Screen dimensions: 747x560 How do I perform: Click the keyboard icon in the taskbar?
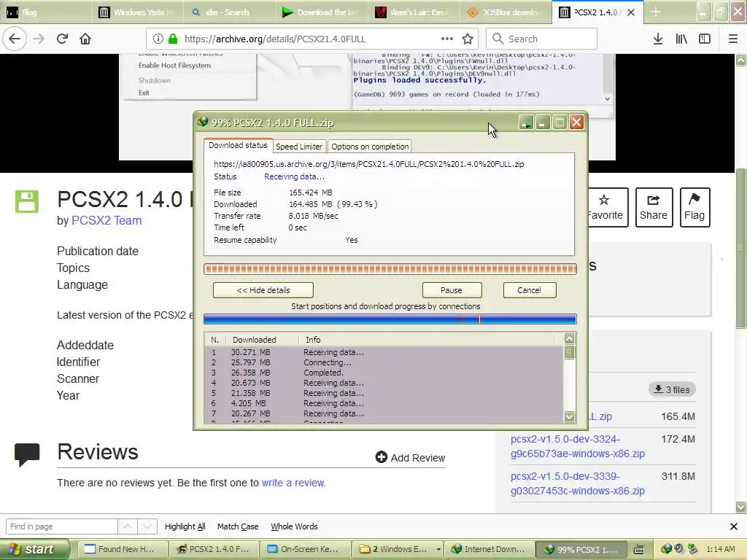(x=639, y=549)
